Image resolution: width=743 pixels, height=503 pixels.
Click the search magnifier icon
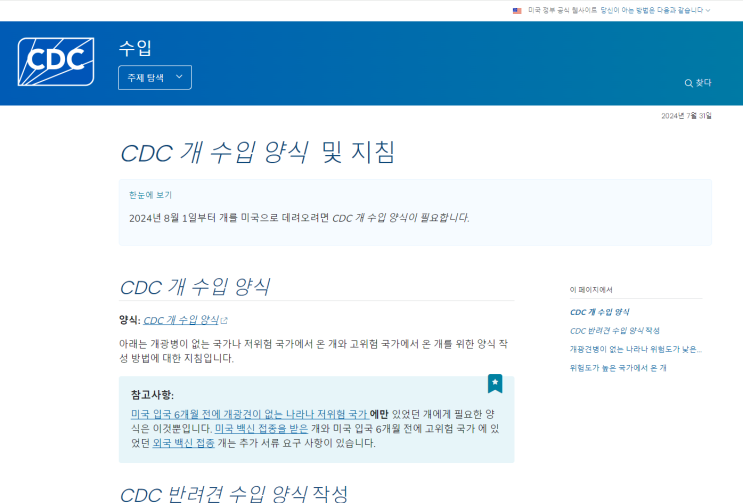pyautogui.click(x=689, y=83)
